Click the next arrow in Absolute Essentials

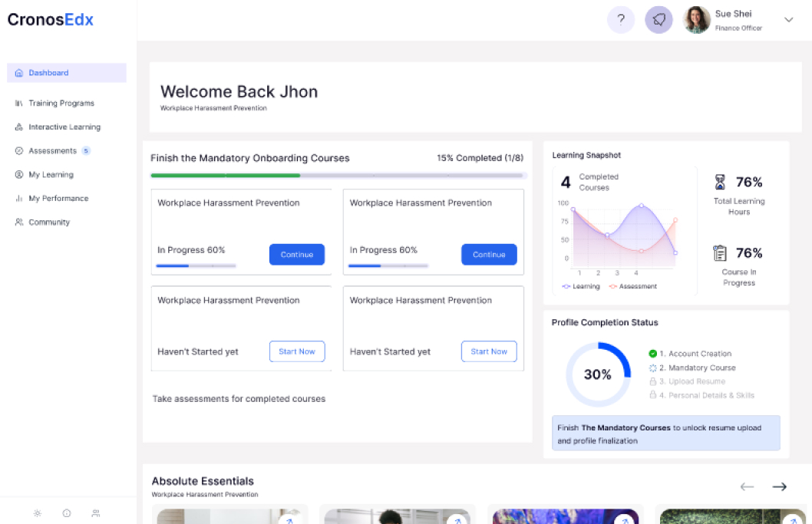pyautogui.click(x=779, y=486)
